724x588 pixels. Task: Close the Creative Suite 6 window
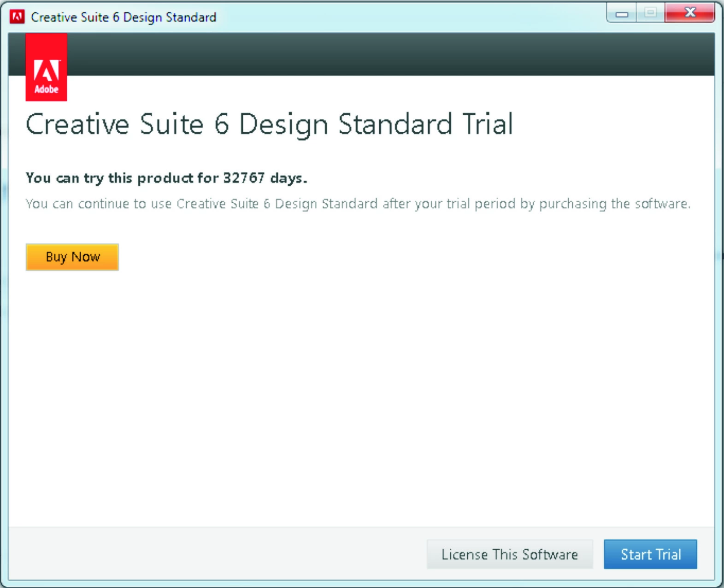click(690, 13)
